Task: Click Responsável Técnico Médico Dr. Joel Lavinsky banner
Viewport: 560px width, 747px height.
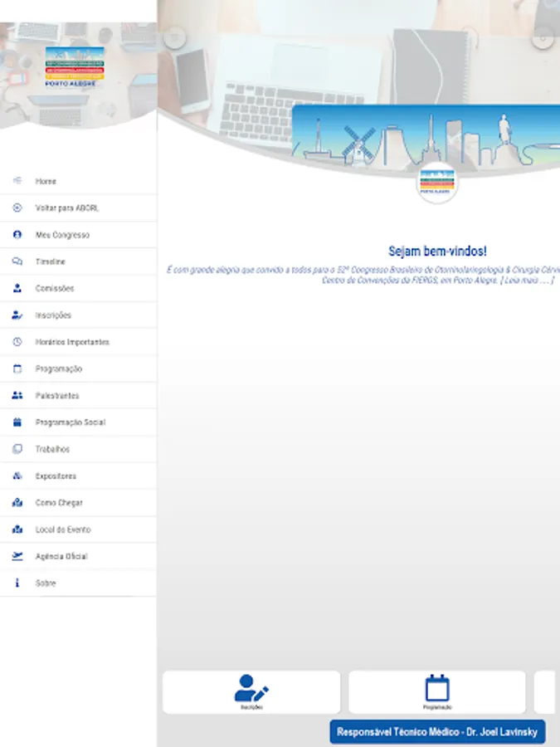Action: (x=437, y=732)
